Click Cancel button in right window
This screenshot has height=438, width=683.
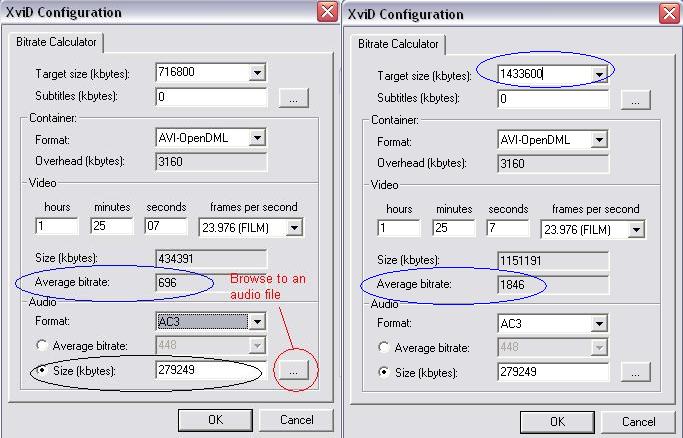pos(638,422)
